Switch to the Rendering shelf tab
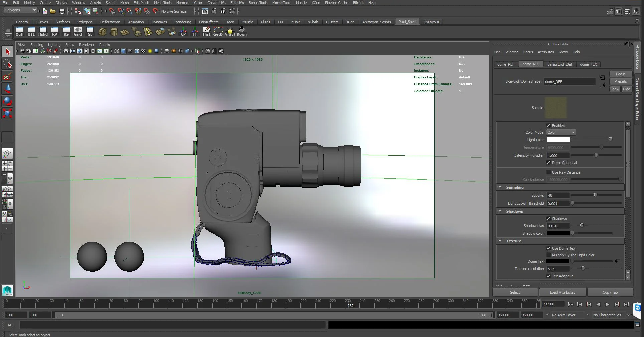Screen dimensions: 644x337 pos(183,22)
